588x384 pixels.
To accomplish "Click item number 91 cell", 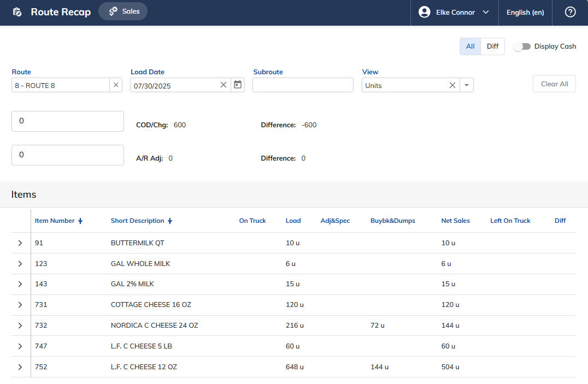I will pyautogui.click(x=39, y=243).
